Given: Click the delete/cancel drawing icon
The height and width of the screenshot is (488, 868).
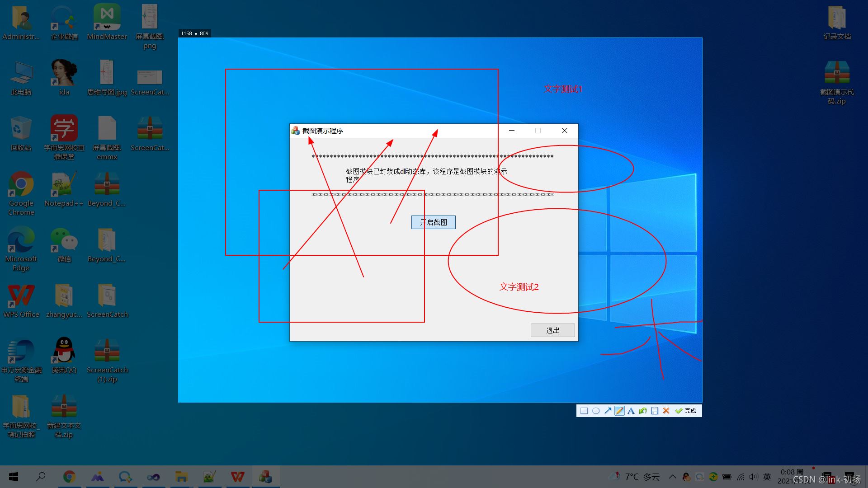Looking at the screenshot, I should point(666,411).
